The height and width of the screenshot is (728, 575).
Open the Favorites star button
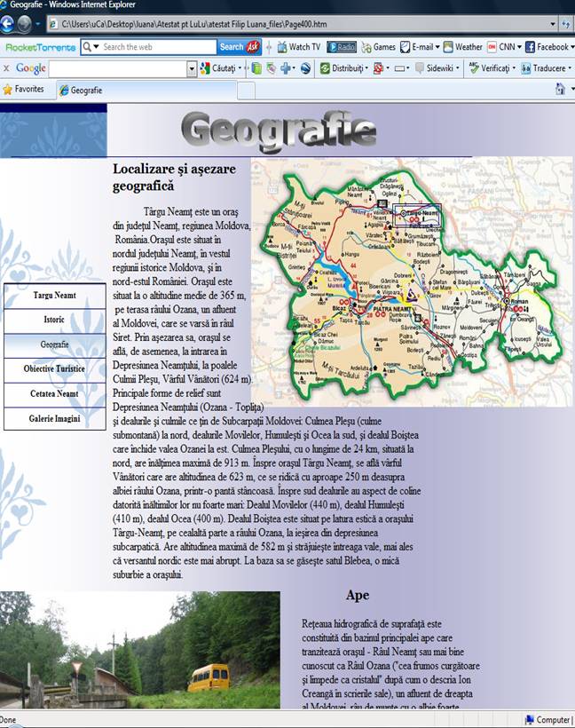24,90
